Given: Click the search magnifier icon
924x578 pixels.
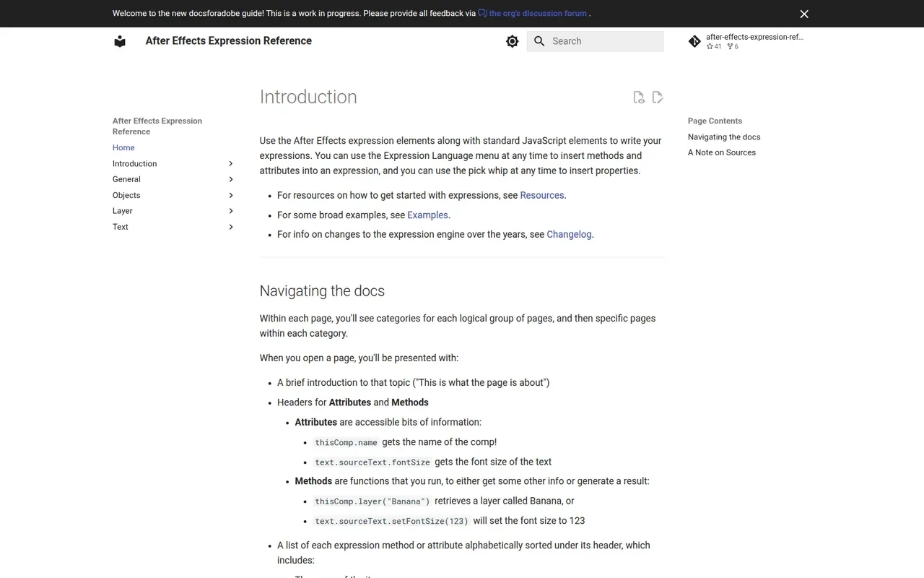Looking at the screenshot, I should tap(539, 41).
